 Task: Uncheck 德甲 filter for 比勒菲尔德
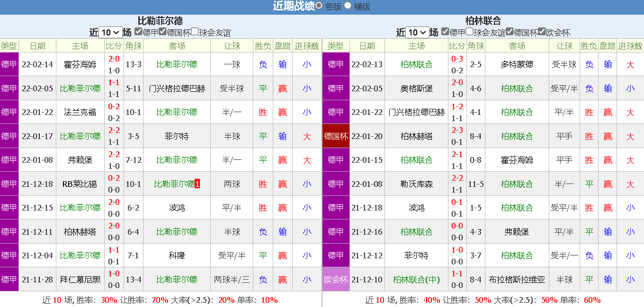coord(138,32)
